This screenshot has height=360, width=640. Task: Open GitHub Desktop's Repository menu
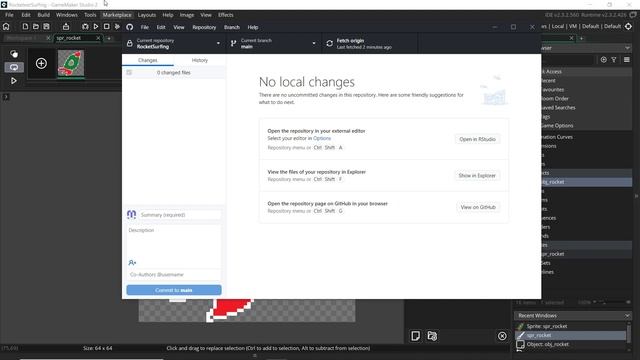204,27
